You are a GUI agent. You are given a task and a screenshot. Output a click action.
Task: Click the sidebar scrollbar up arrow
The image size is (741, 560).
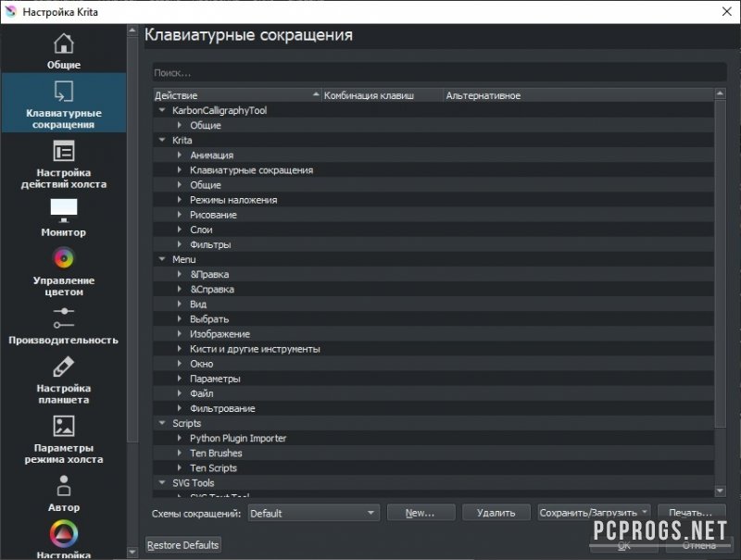pos(132,31)
